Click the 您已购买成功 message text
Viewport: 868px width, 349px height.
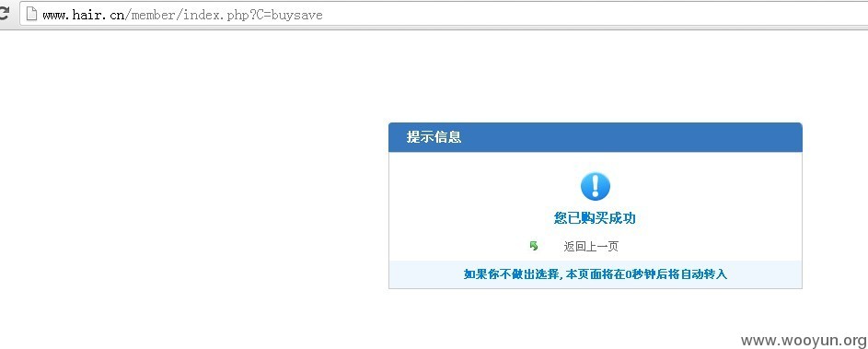pos(596,217)
